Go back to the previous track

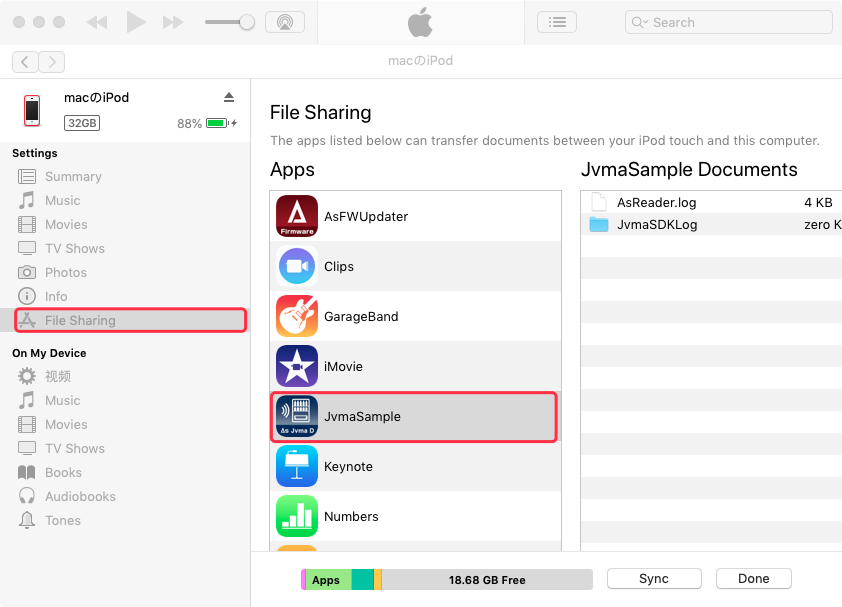click(x=97, y=22)
